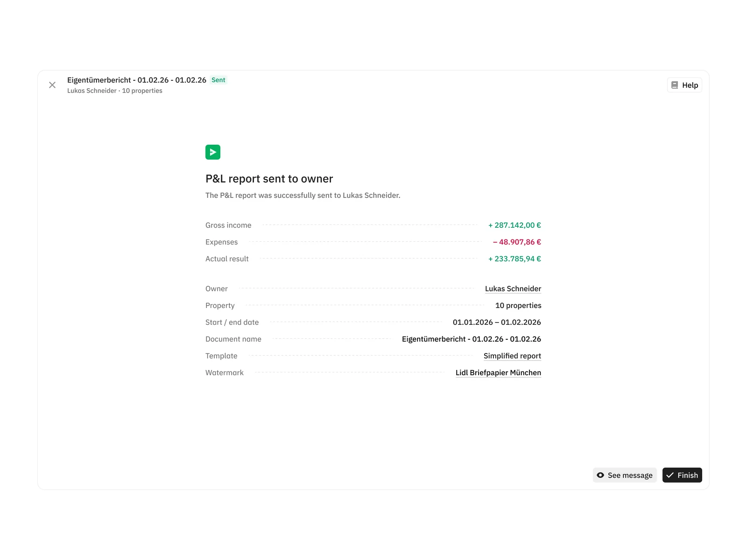
Task: Click the Template label
Action: click(x=221, y=356)
